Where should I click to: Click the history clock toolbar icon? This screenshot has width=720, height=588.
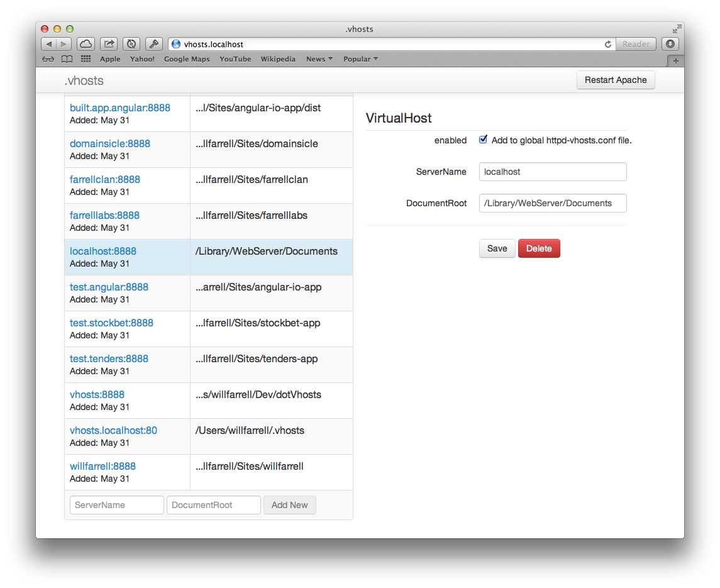point(131,44)
